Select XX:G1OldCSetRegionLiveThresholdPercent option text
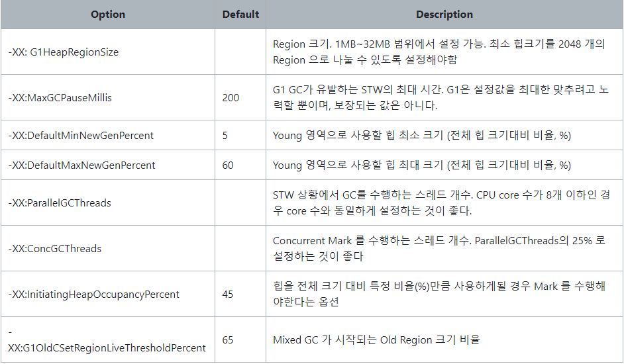 click(107, 348)
